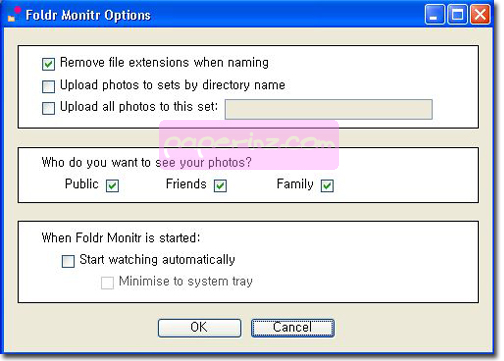Image resolution: width=504 pixels, height=361 pixels.
Task: Enable Upload photos to sets by directory name
Action: point(48,86)
